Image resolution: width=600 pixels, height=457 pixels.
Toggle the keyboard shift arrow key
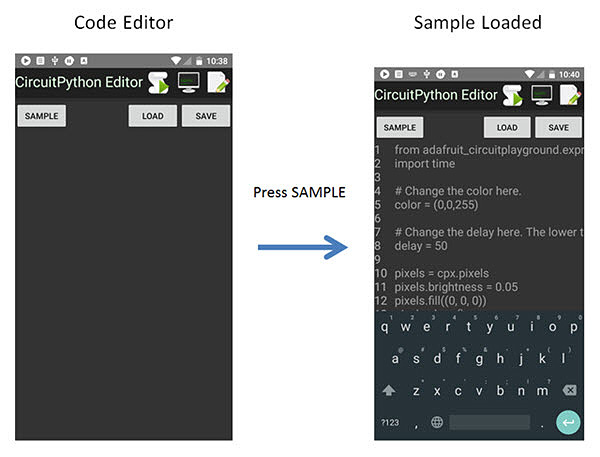pyautogui.click(x=389, y=390)
